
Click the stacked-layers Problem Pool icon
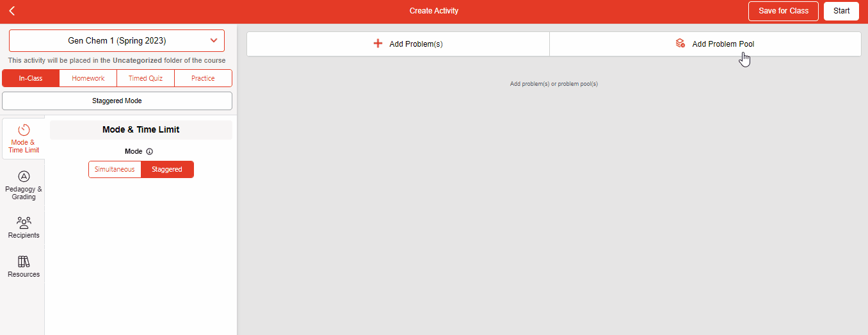click(x=680, y=44)
